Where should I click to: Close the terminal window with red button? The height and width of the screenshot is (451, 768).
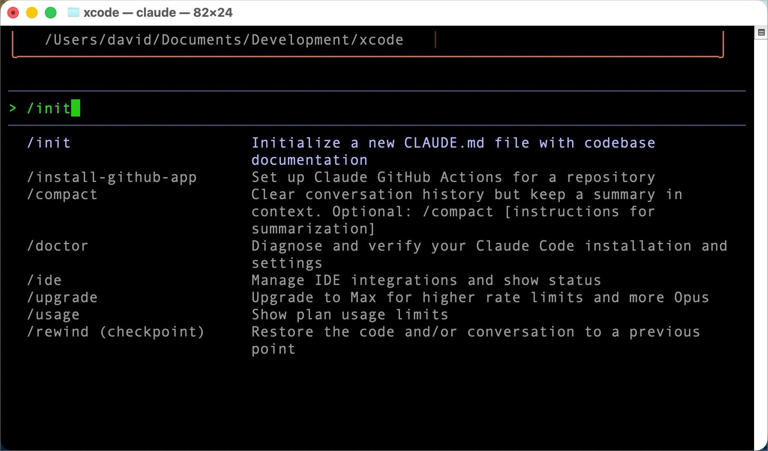point(13,13)
